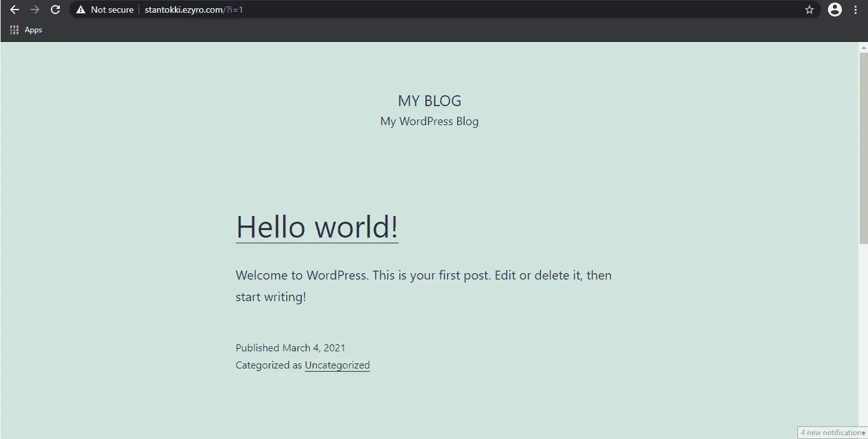This screenshot has width=868, height=439.
Task: Click the Published March 4, 2021 text
Action: (291, 348)
